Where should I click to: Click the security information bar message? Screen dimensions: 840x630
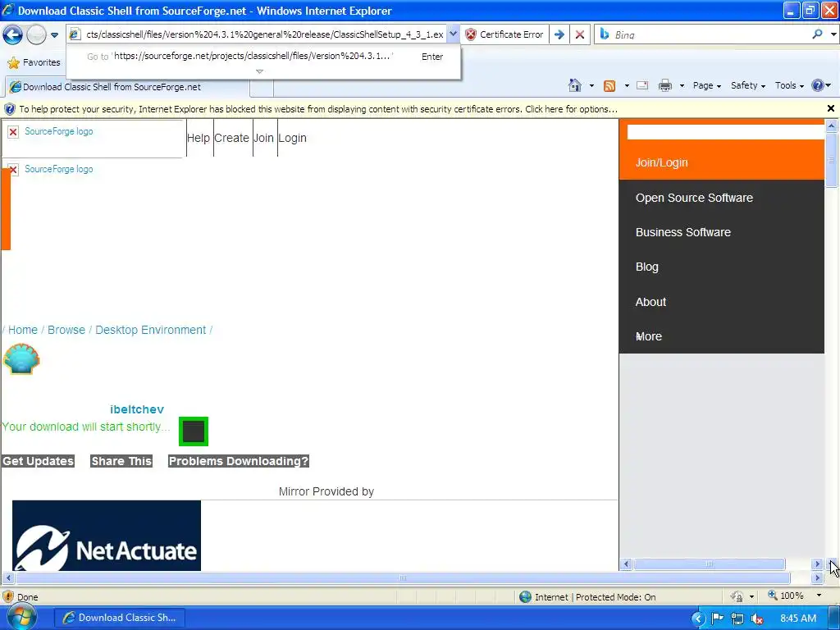tap(318, 109)
